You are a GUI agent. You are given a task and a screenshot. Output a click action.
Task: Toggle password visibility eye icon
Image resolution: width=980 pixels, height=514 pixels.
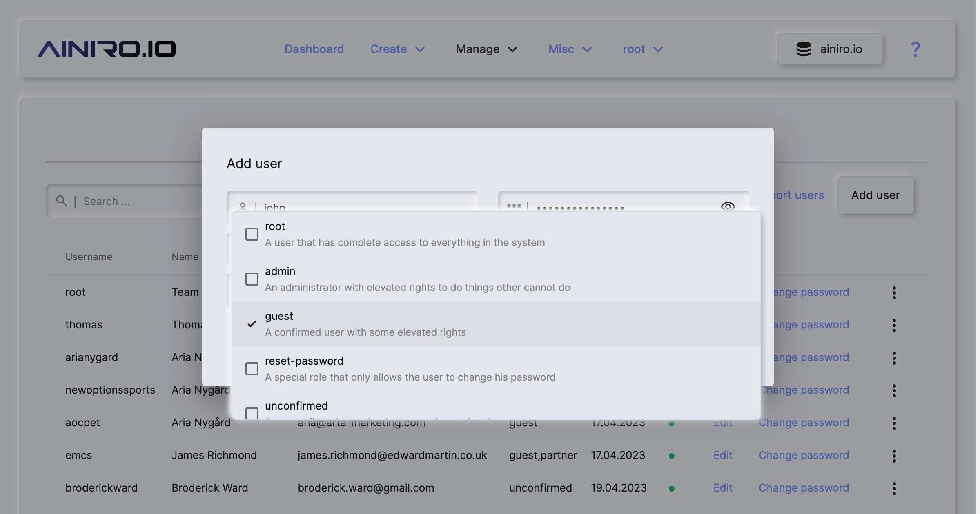[x=728, y=206]
